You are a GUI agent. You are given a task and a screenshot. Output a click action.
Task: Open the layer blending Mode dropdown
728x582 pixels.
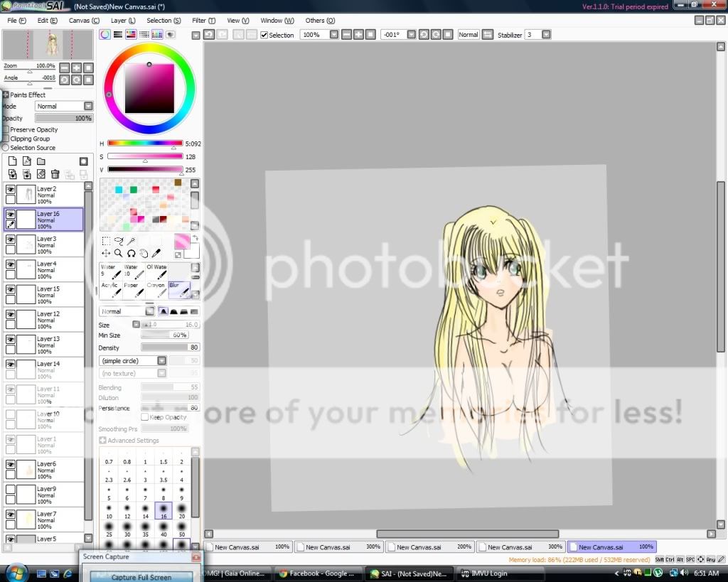point(64,106)
